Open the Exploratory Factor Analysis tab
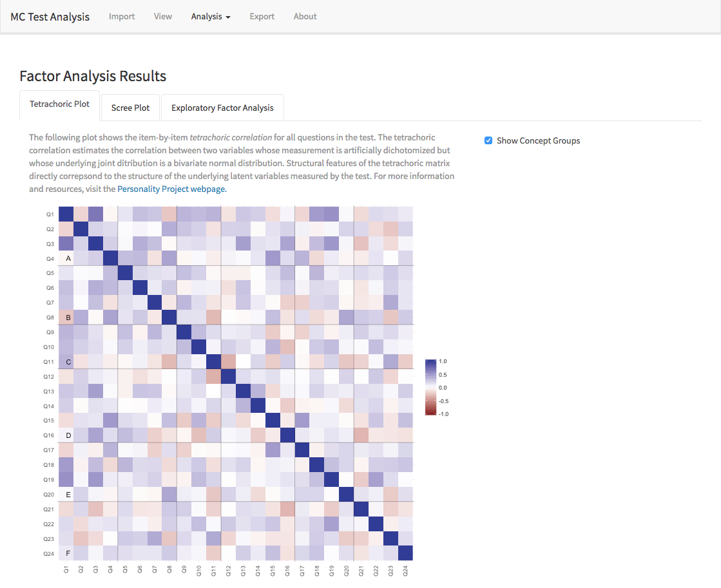Viewport: 721px width, 588px height. (222, 108)
